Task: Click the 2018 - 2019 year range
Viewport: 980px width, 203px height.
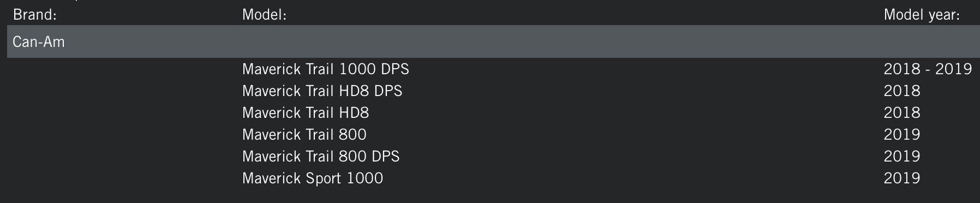Action: pos(928,69)
